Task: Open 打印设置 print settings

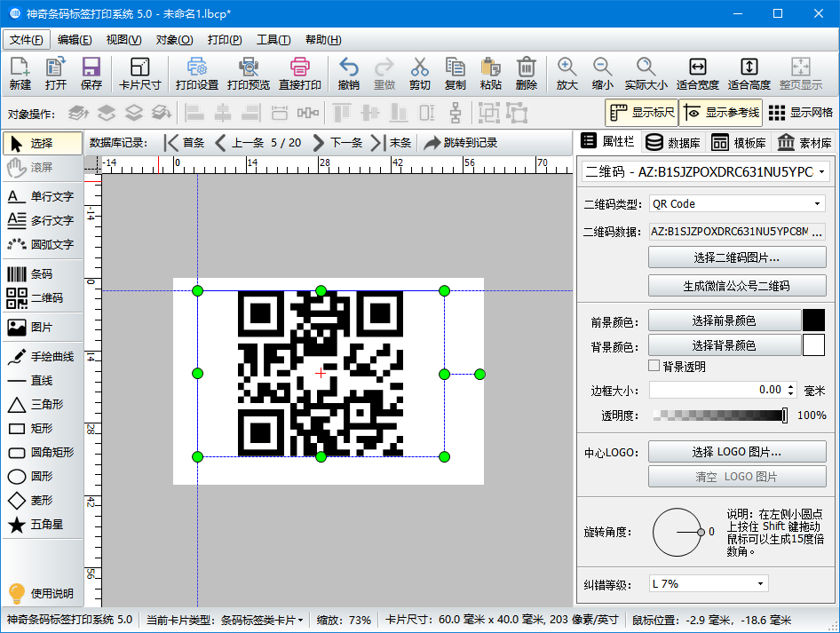Action: pos(197,74)
